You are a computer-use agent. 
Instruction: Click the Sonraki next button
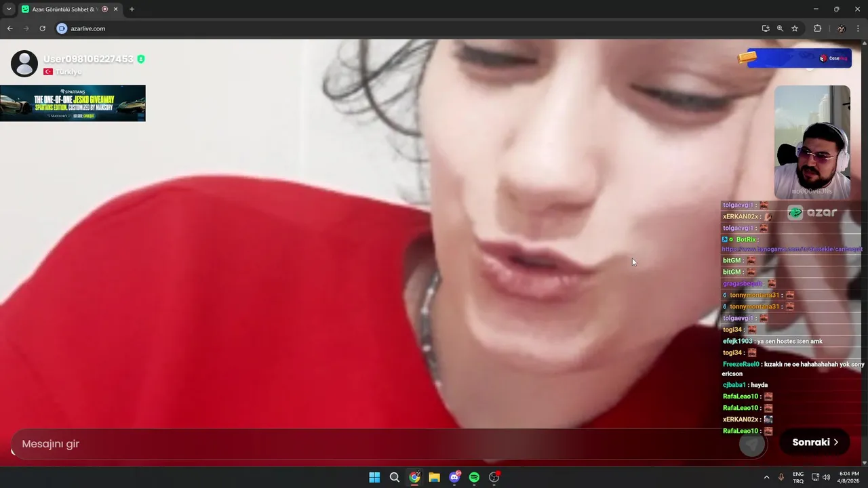pos(815,443)
